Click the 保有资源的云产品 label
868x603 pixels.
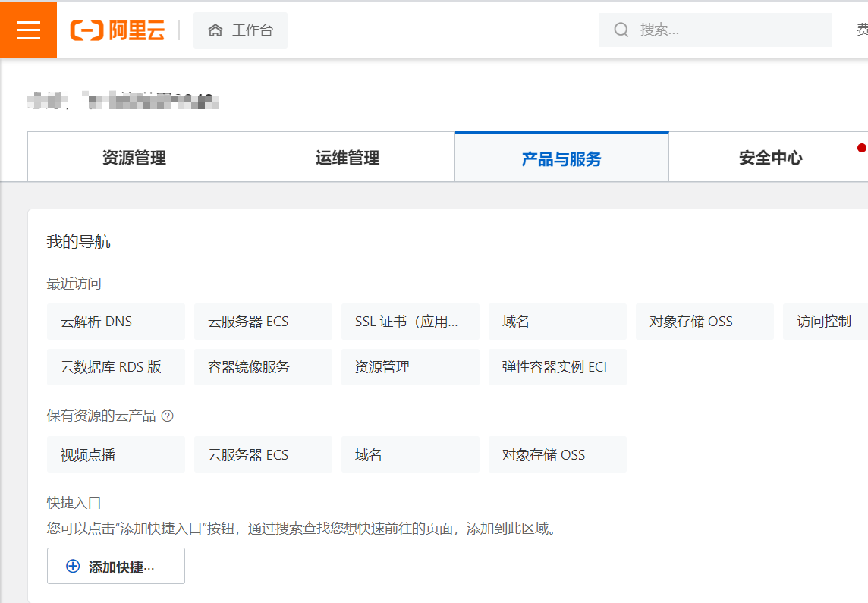tap(102, 416)
